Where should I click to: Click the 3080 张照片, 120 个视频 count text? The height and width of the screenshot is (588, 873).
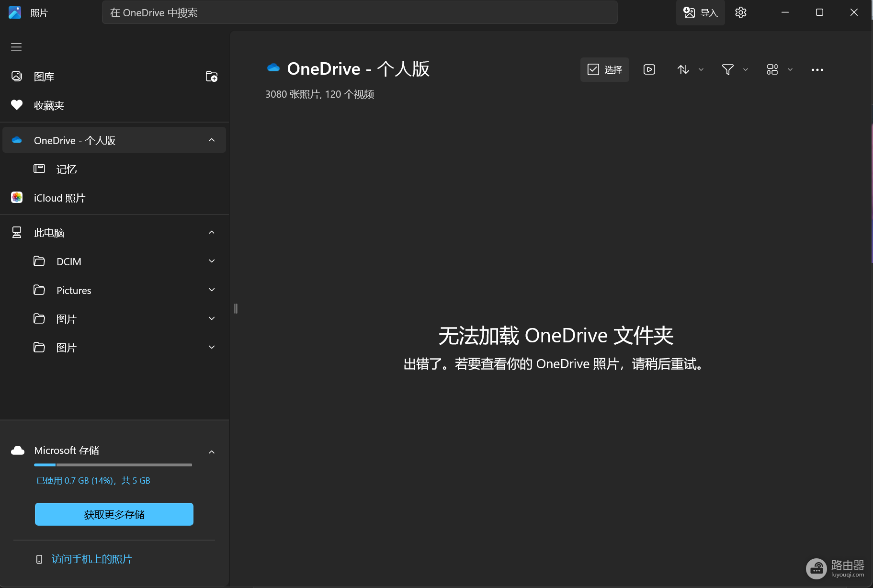(320, 94)
